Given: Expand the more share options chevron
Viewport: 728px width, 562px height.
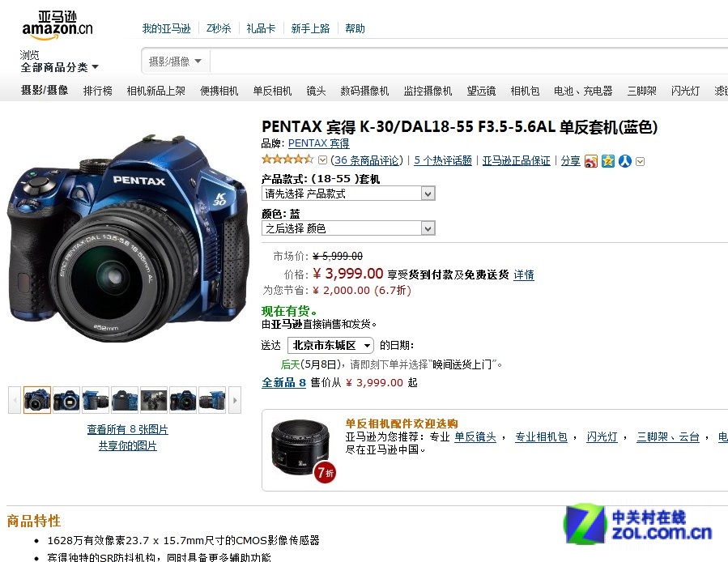Looking at the screenshot, I should coord(639,160).
